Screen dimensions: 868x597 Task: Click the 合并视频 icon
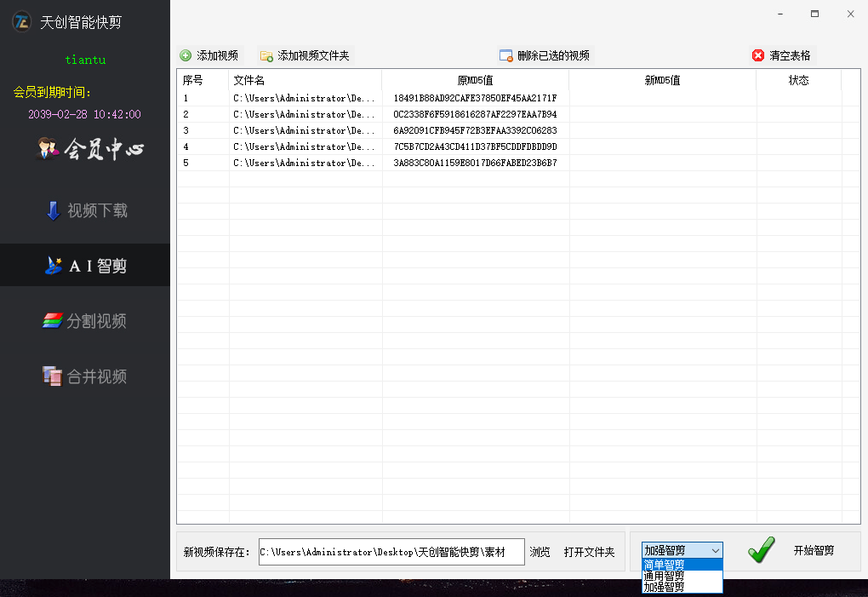52,376
